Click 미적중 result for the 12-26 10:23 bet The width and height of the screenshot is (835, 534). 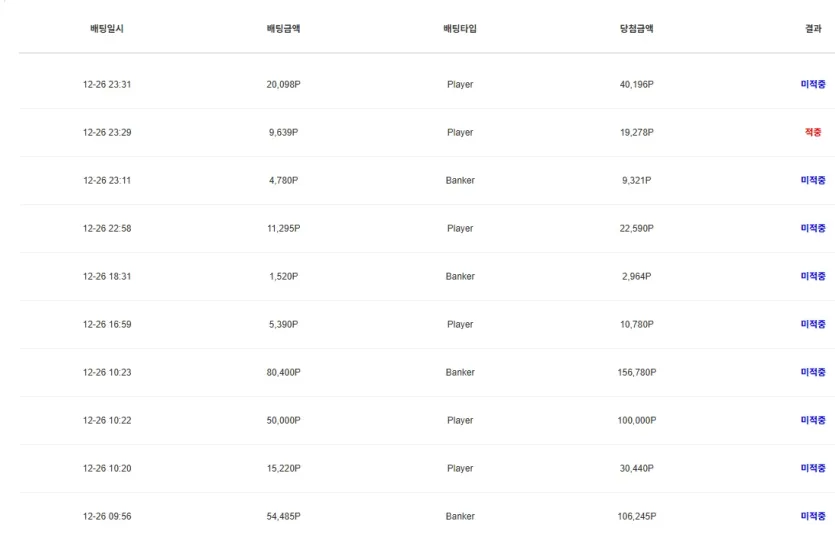tap(813, 373)
